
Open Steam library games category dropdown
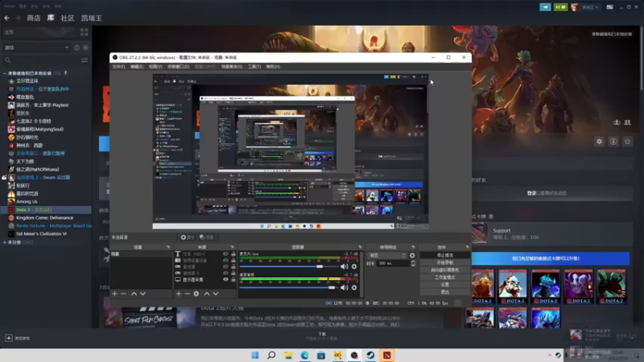(x=36, y=47)
